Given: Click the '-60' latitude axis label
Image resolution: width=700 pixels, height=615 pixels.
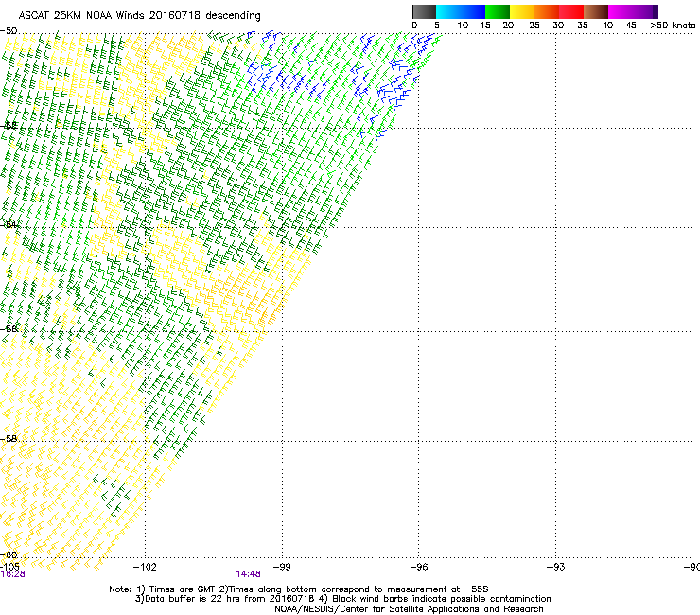Looking at the screenshot, I should 9,554.
